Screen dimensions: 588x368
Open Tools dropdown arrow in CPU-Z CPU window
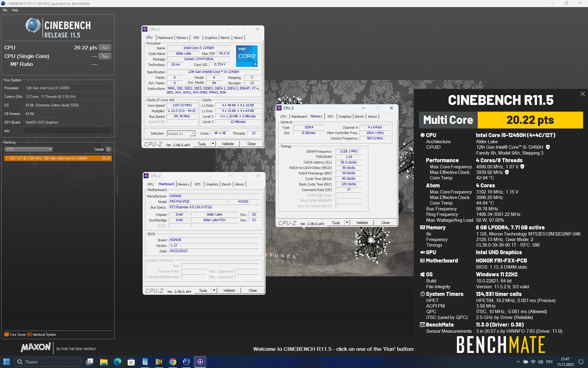pyautogui.click(x=213, y=144)
